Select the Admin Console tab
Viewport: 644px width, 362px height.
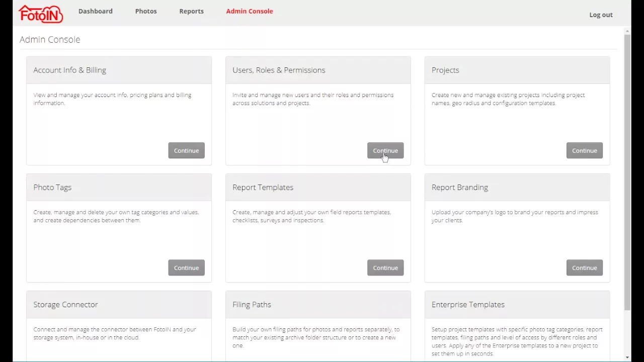point(250,11)
